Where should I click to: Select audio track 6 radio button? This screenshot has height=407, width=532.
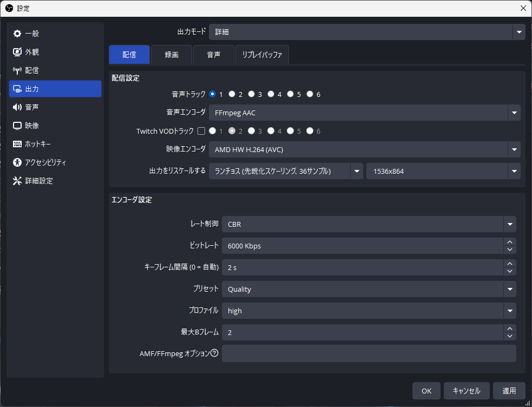(x=310, y=94)
